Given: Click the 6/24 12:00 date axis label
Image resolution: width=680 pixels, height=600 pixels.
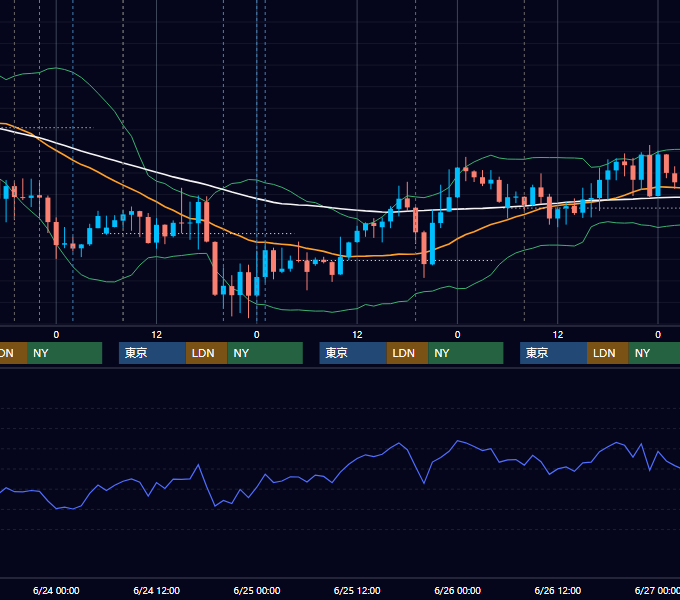Looking at the screenshot, I should [157, 590].
